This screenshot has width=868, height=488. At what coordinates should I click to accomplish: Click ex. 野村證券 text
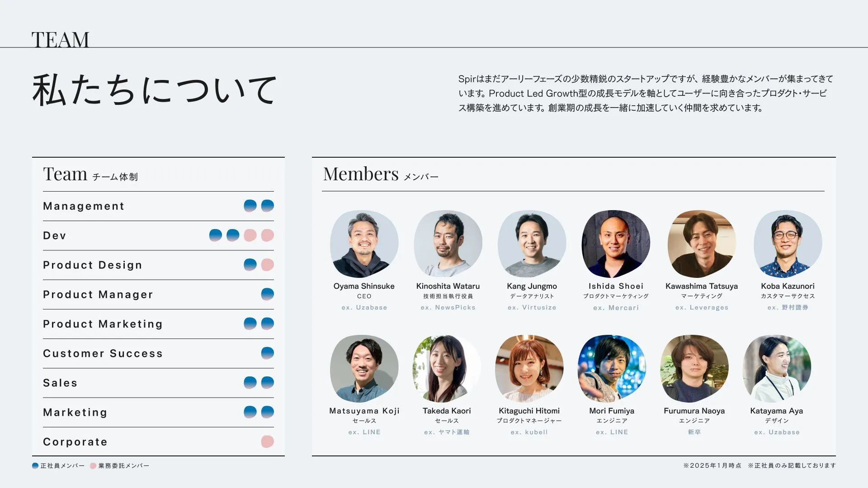[x=788, y=307]
